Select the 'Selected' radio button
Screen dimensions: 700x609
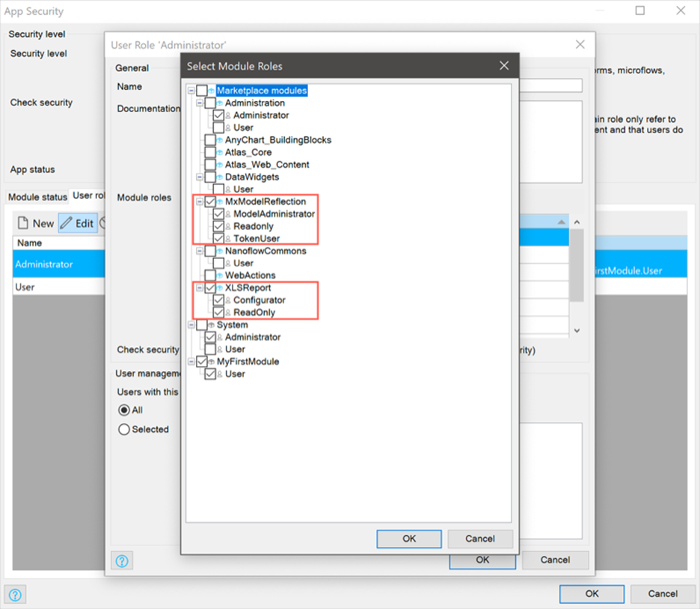(125, 429)
